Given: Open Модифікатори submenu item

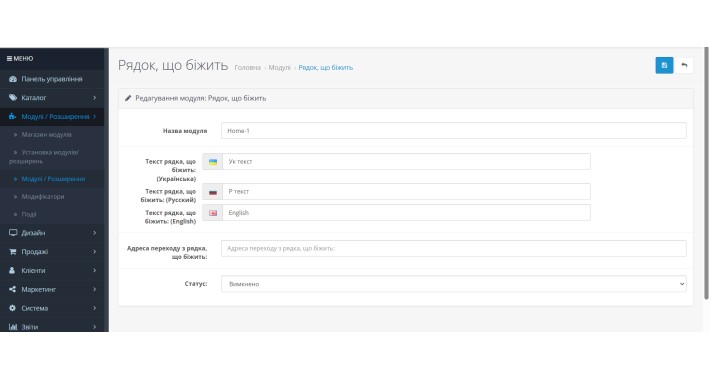Looking at the screenshot, I should (x=52, y=197).
